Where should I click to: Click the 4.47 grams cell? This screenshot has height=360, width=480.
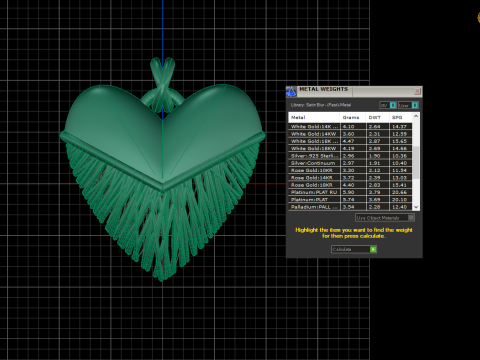pyautogui.click(x=353, y=141)
